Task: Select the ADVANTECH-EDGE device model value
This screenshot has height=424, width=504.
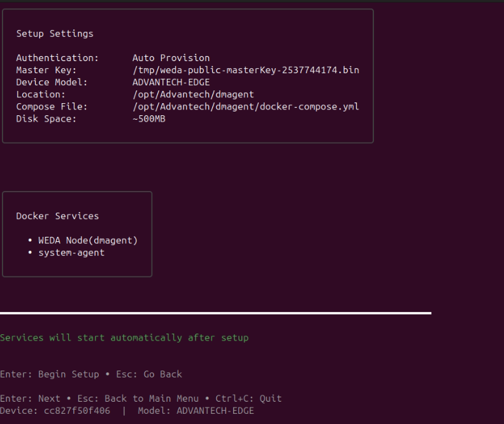Action: coord(171,82)
